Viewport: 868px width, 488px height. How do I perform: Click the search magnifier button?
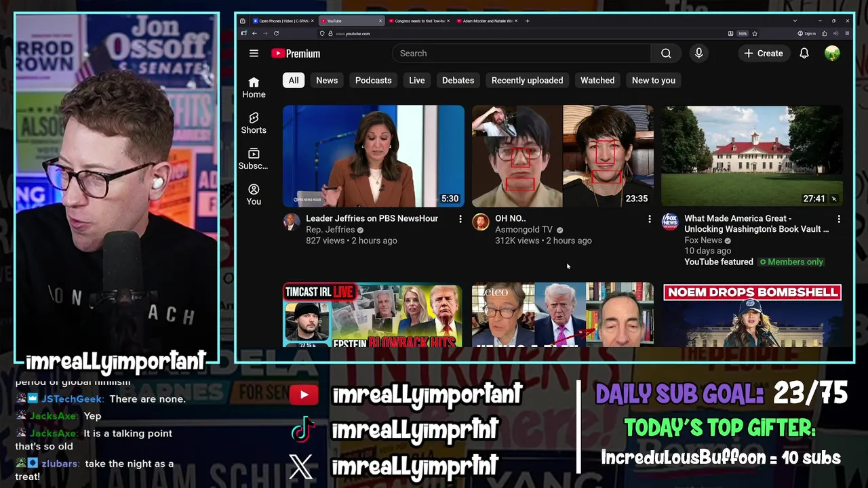click(x=666, y=54)
